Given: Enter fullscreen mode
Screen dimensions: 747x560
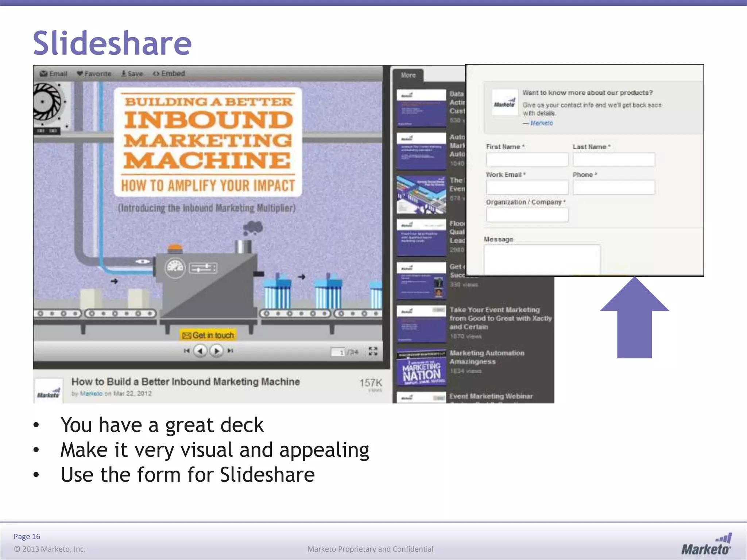Looking at the screenshot, I should [373, 351].
